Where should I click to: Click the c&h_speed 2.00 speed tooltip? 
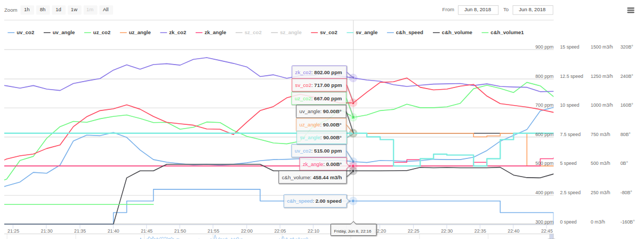click(x=315, y=201)
